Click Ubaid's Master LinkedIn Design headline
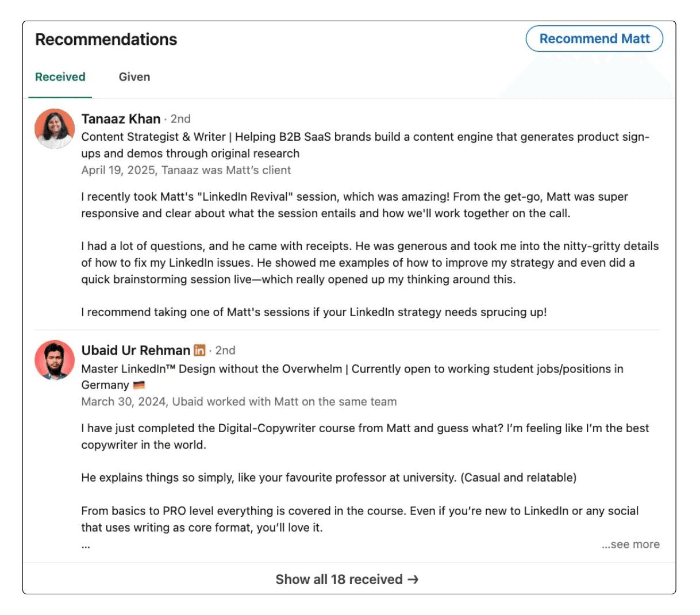The width and height of the screenshot is (700, 615). (x=352, y=377)
